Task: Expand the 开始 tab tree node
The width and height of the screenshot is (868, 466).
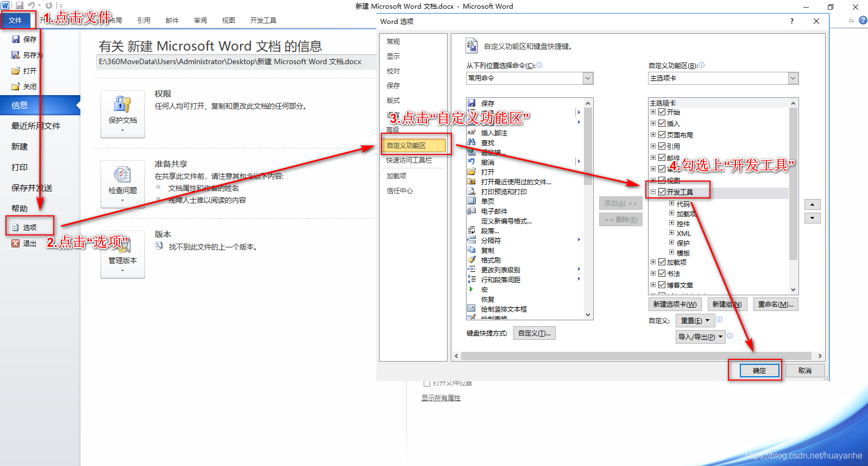Action: click(x=653, y=111)
